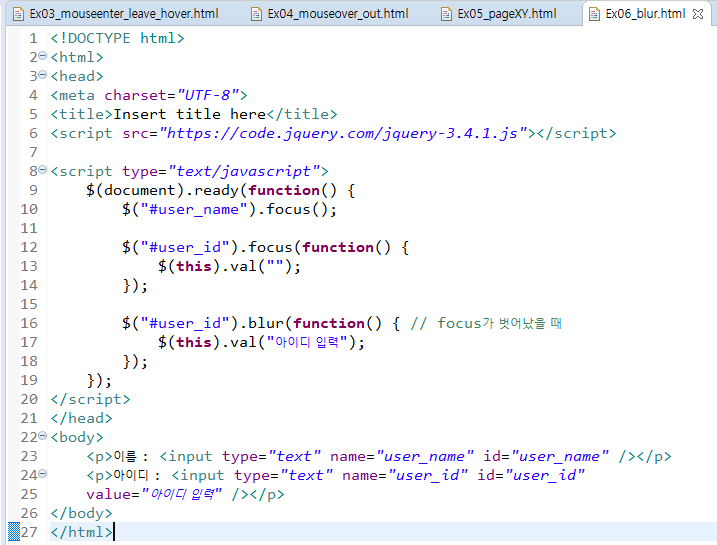The height and width of the screenshot is (545, 717).
Task: Click the closing </html> tag on line 27
Action: point(81,532)
